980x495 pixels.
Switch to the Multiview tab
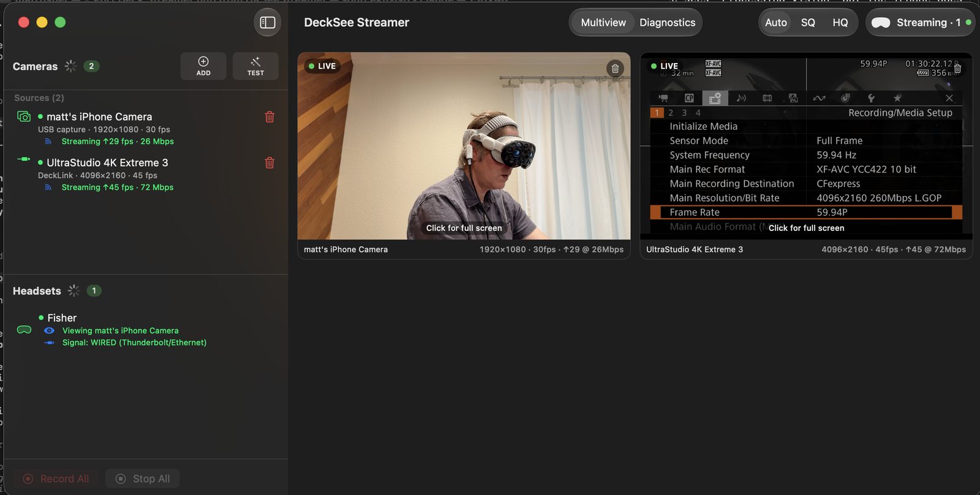coord(603,23)
